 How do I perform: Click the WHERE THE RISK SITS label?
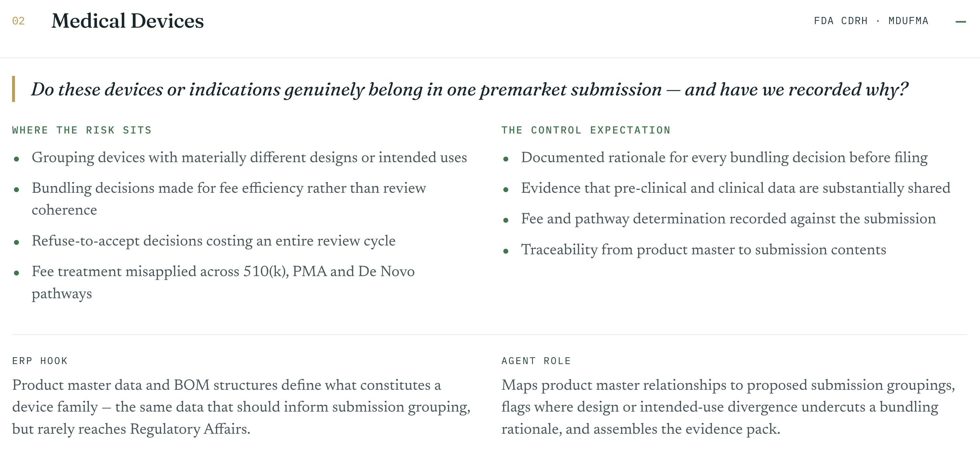tap(82, 130)
